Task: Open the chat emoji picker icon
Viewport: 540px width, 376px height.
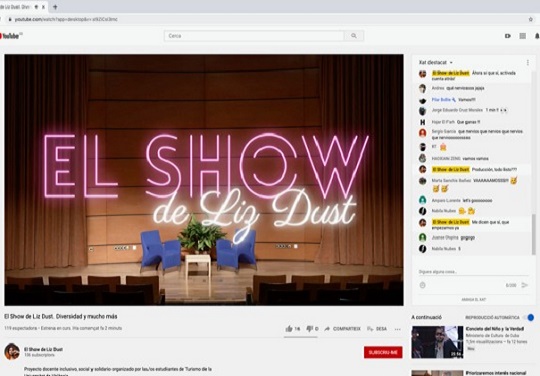Action: coord(423,285)
